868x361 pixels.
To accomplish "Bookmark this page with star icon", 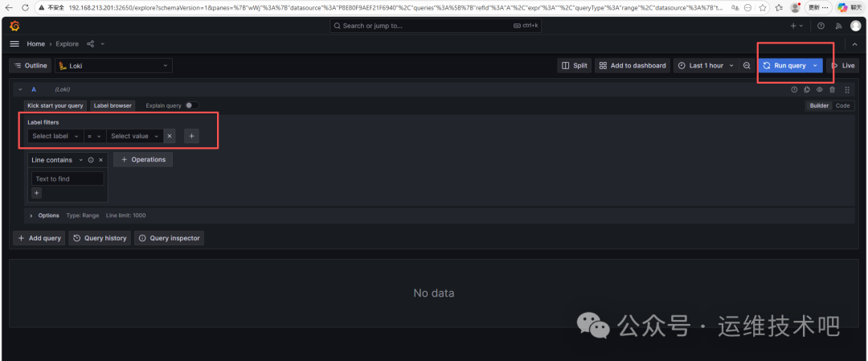I will click(763, 8).
